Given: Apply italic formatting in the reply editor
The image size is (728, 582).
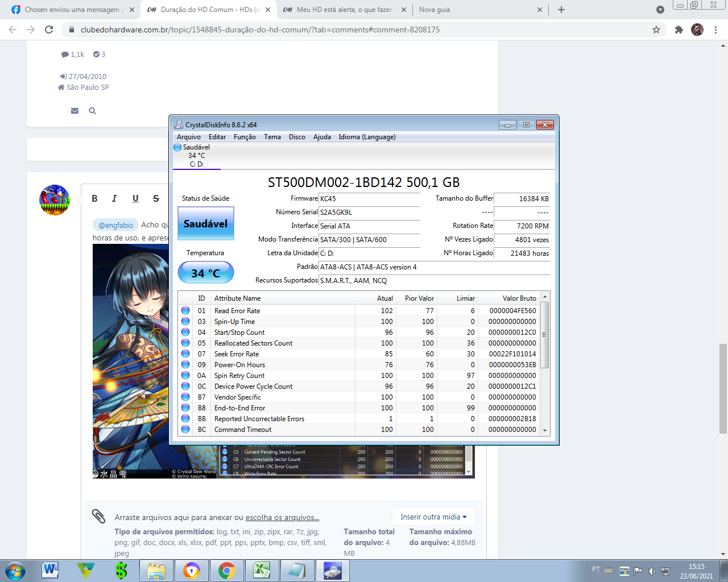Looking at the screenshot, I should (x=114, y=198).
